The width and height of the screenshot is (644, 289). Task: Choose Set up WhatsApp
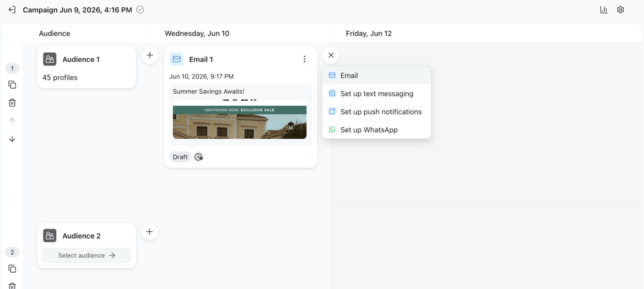coord(376,130)
